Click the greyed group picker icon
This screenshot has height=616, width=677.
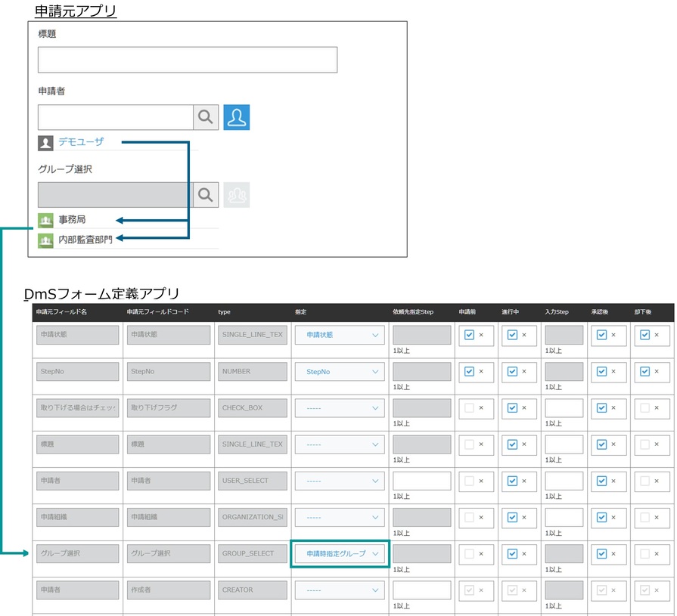pyautogui.click(x=237, y=195)
